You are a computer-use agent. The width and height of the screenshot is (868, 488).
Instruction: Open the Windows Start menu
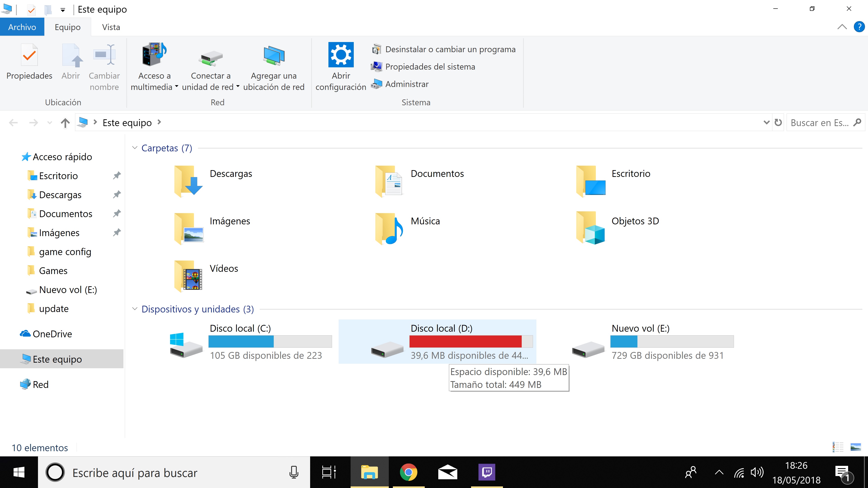click(19, 472)
